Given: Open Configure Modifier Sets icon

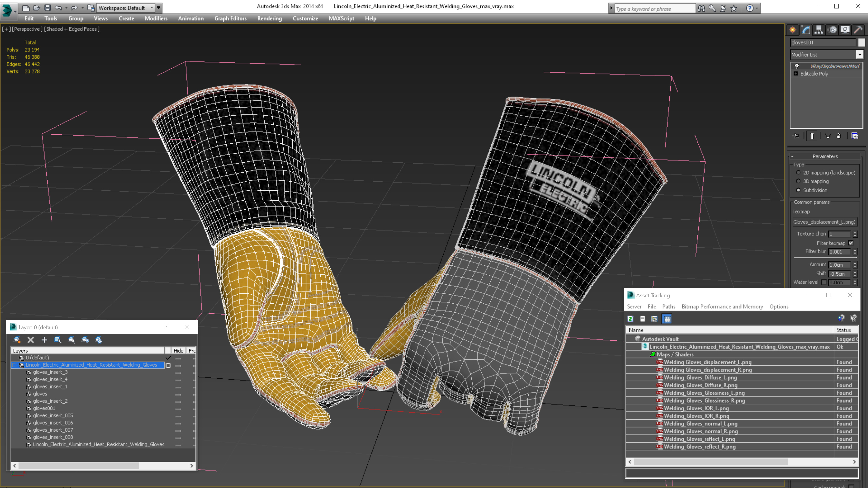Looking at the screenshot, I should click(855, 136).
